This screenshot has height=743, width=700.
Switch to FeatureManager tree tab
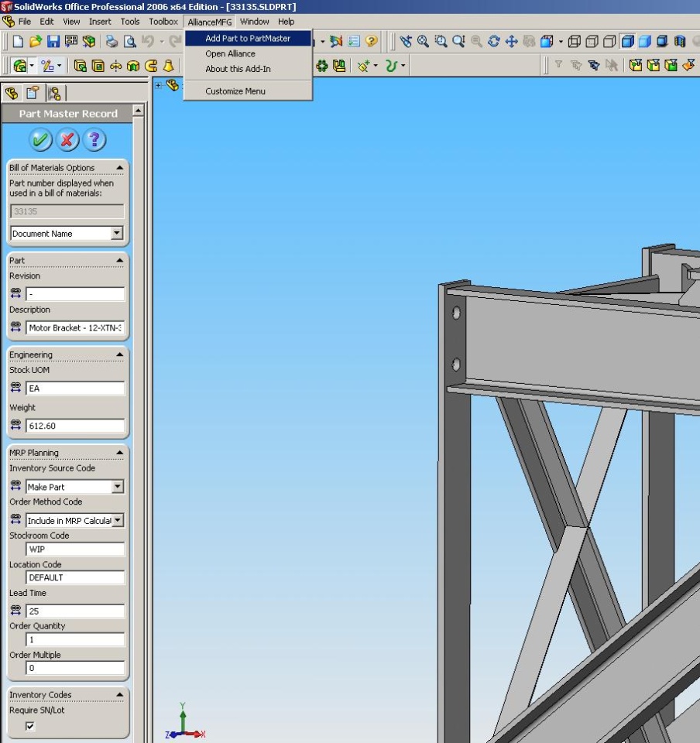(x=12, y=93)
